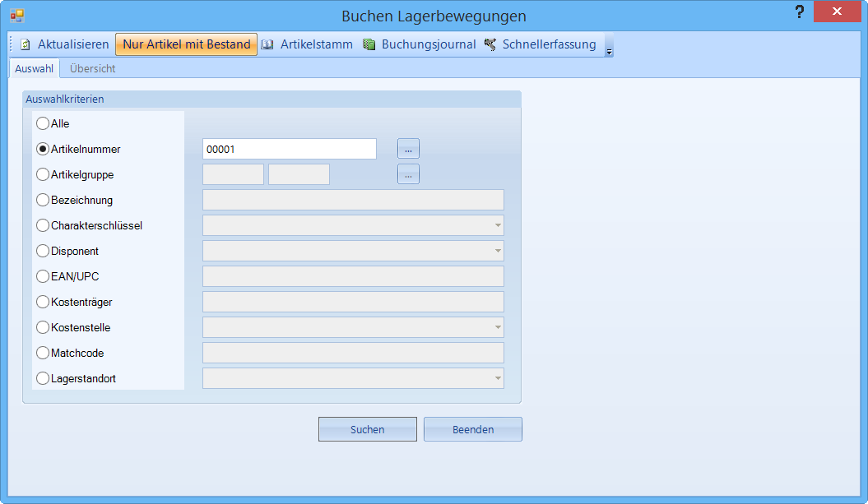This screenshot has width=868, height=504.
Task: Switch to the Übersicht tab
Action: tap(92, 68)
